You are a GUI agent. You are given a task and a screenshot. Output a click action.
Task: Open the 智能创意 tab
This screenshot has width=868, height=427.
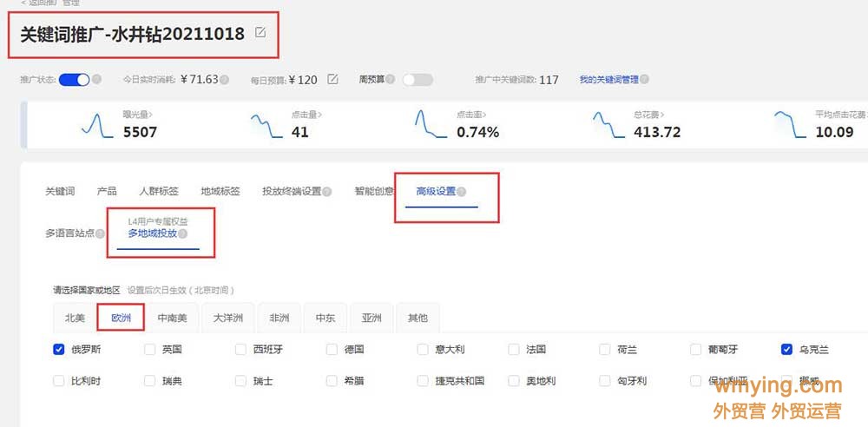pos(374,192)
